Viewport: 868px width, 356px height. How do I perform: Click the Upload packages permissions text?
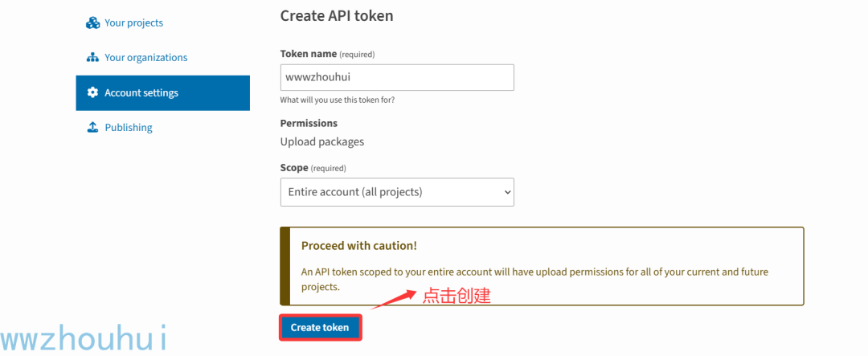click(321, 141)
